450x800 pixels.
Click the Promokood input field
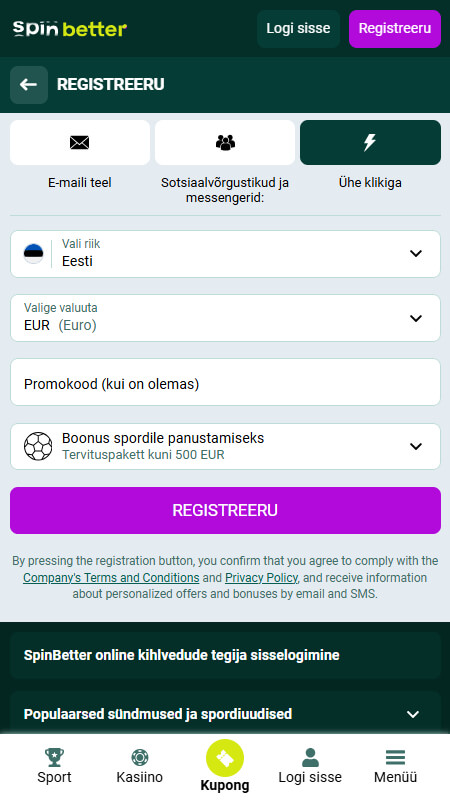click(x=225, y=382)
